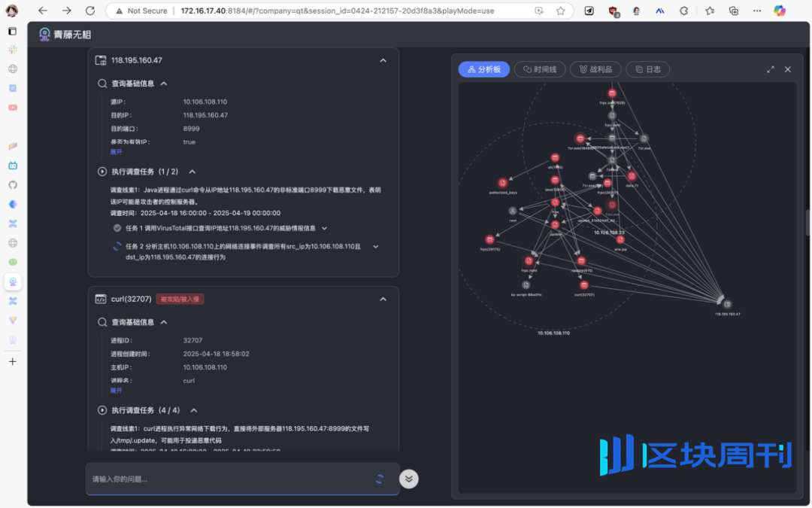Click the 青藤无相 logo
The image size is (812, 508).
65,35
